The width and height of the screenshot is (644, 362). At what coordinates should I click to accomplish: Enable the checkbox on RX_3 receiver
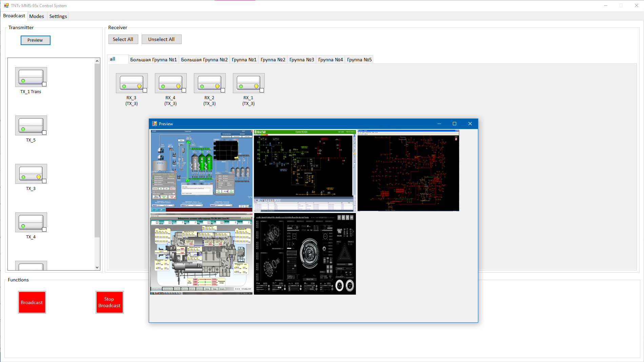click(145, 90)
